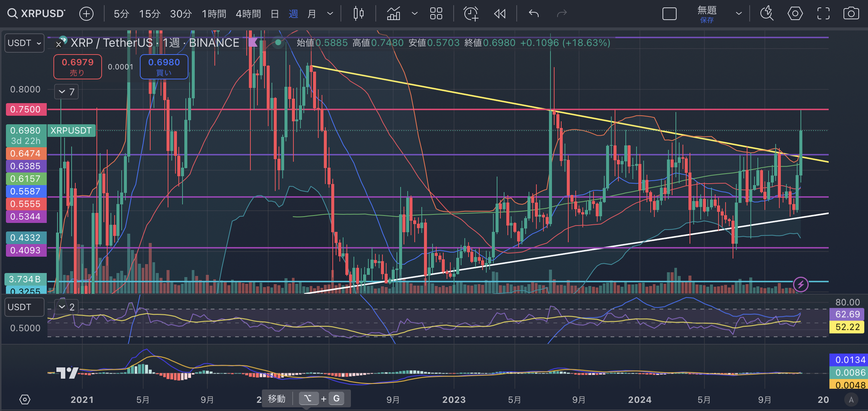Select the 3.734 B volume label
The width and height of the screenshot is (868, 411).
(25, 279)
